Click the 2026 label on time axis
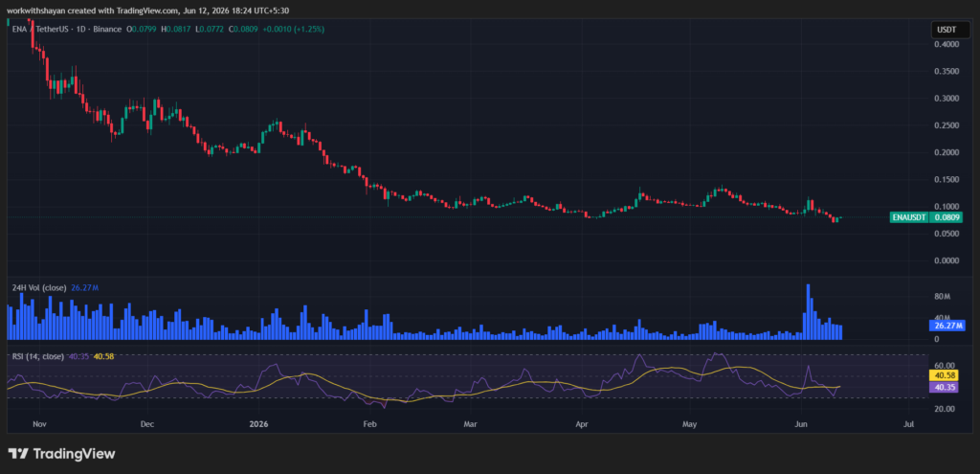 pos(258,424)
